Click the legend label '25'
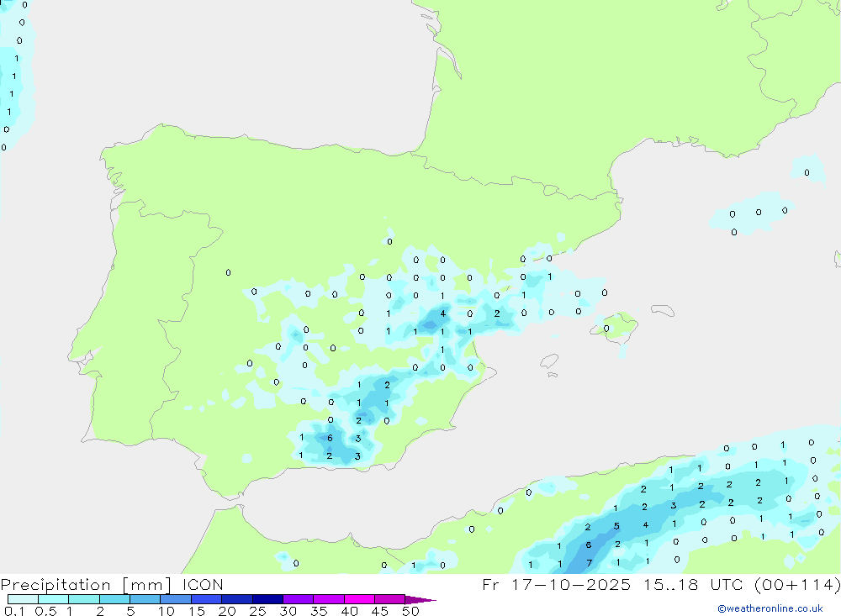The height and width of the screenshot is (616, 841). tap(257, 611)
